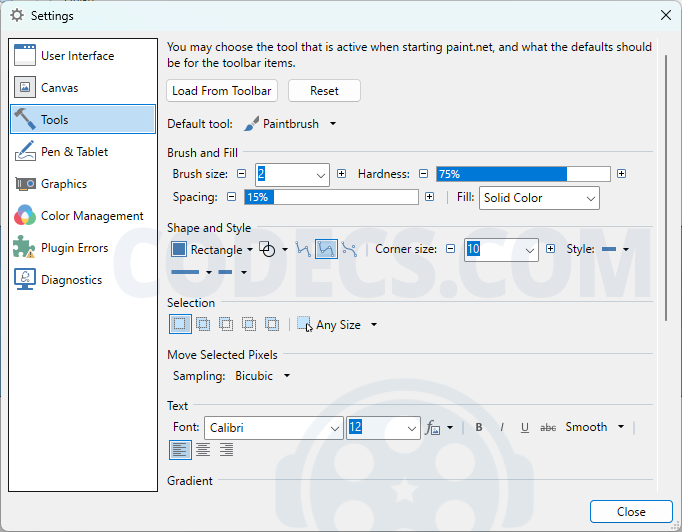Open the Pen & Tablet settings page
682x532 pixels.
(83, 151)
